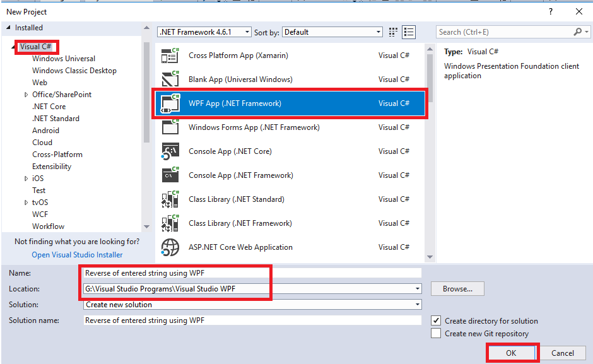Expand the tvOS tree node

click(26, 203)
